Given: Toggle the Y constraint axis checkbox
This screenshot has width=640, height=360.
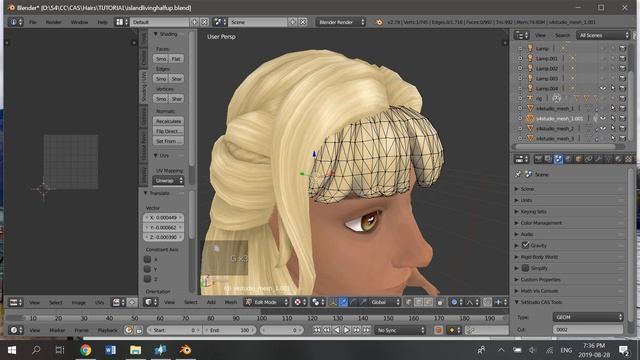Looking at the screenshot, I should pyautogui.click(x=147, y=269).
